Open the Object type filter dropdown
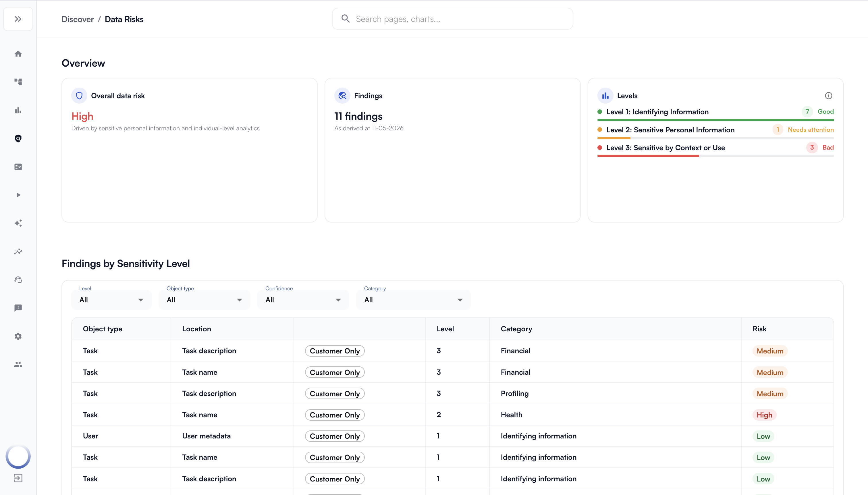Viewport: 868px width, 495px height. 204,299
